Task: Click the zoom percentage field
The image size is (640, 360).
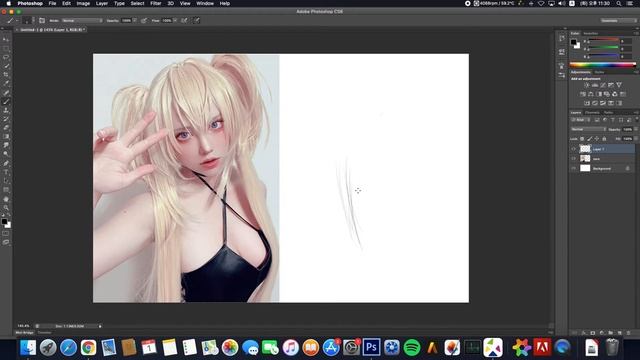Action: click(23, 326)
